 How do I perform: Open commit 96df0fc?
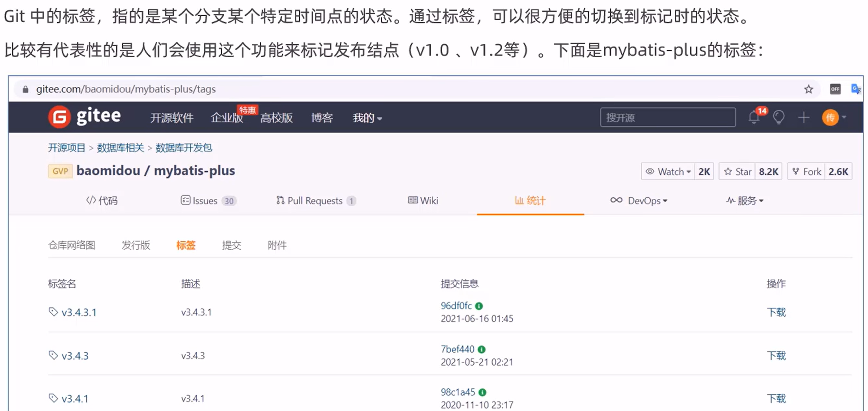click(x=456, y=306)
